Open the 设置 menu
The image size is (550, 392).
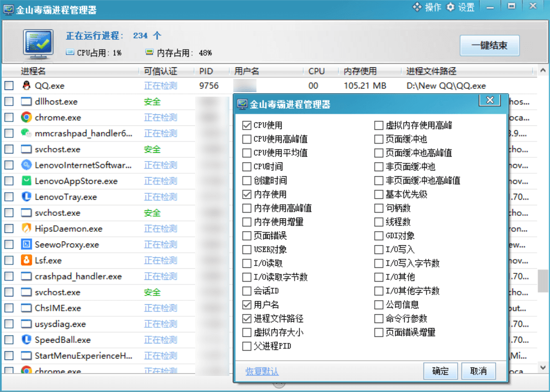pos(460,7)
